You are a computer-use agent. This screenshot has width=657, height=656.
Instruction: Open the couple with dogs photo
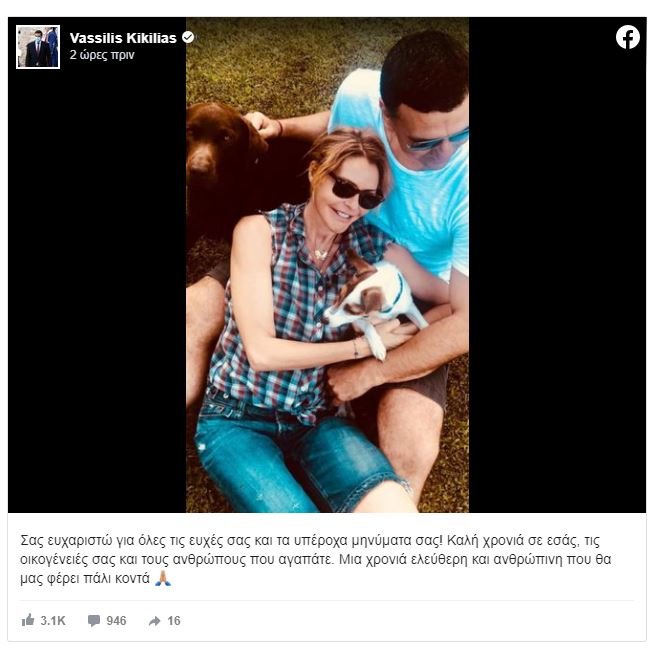[327, 265]
